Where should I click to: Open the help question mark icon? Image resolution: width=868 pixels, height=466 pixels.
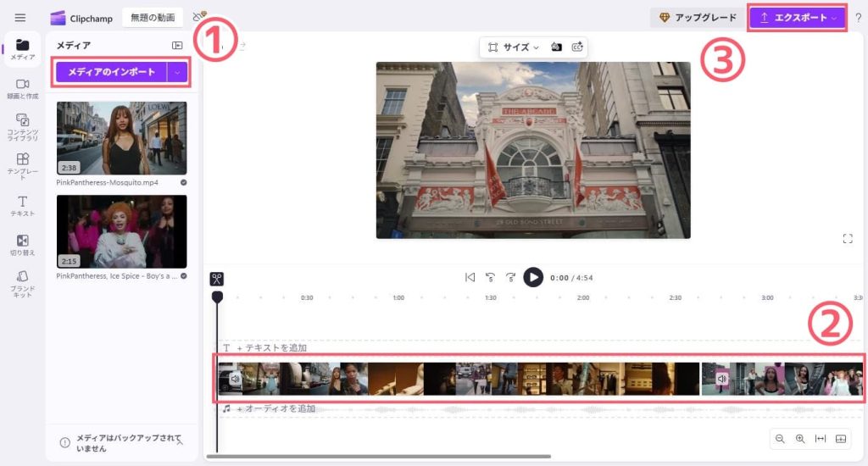click(x=858, y=18)
